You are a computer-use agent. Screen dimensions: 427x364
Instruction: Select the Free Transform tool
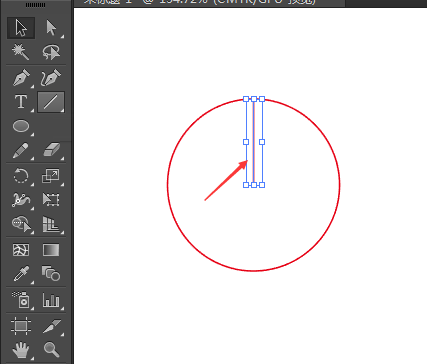51,200
